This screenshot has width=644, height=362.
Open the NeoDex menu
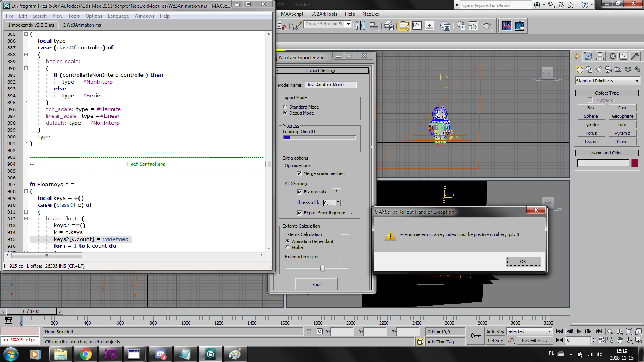click(371, 14)
